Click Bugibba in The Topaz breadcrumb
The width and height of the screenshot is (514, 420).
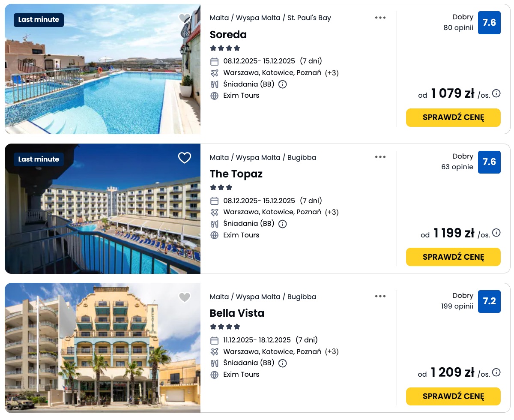(x=302, y=157)
